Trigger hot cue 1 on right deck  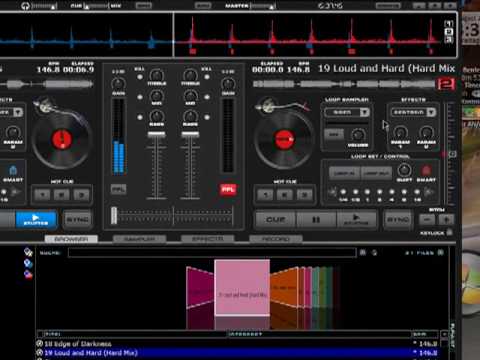point(266,195)
